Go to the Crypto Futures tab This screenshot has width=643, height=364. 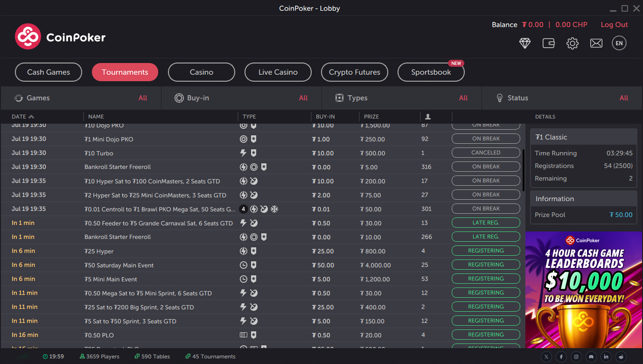coord(355,72)
